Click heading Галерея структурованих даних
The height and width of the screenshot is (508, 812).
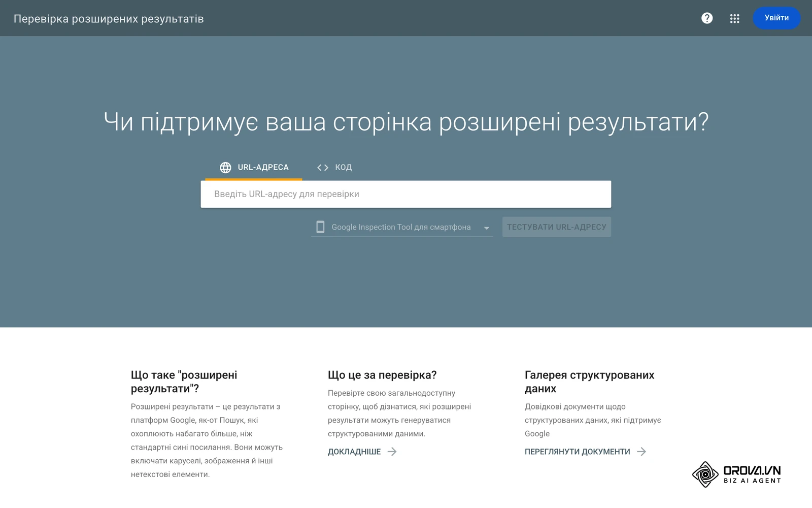[589, 382]
